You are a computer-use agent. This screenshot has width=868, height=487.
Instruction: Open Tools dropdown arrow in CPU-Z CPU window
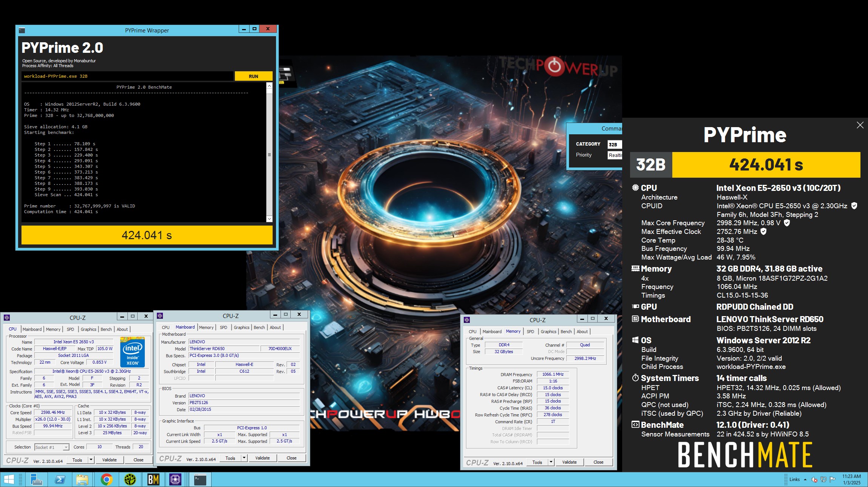tap(91, 459)
